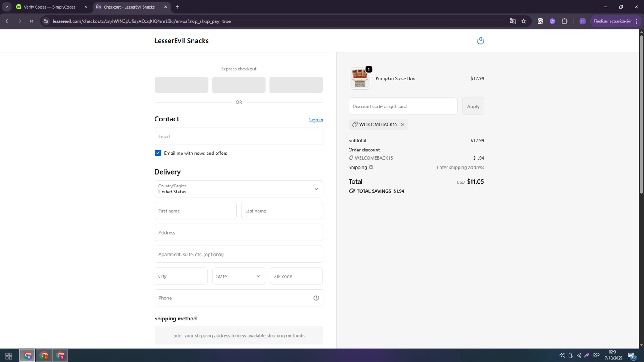Image resolution: width=644 pixels, height=362 pixels.
Task: Click the Apply discount button
Action: pos(473,106)
